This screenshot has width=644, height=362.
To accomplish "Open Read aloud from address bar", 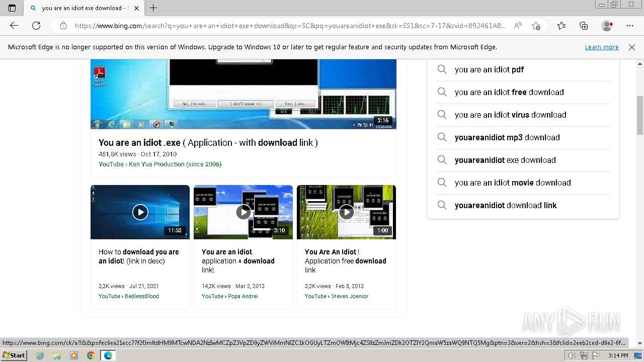I will (x=518, y=26).
